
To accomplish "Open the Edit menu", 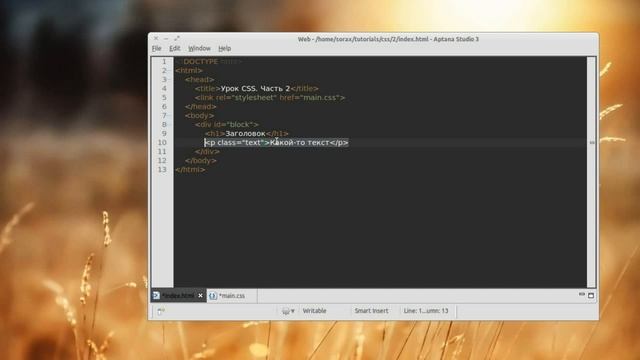I will click(x=175, y=48).
